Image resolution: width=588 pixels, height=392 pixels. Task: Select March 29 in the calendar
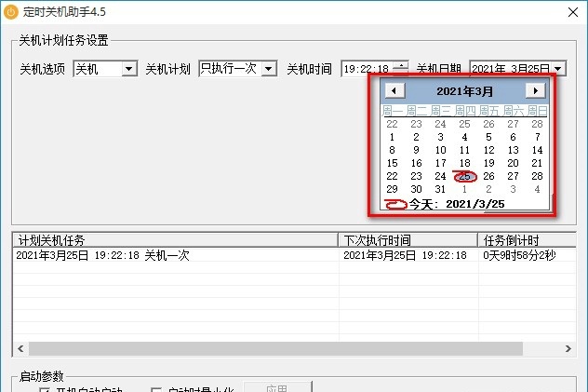392,189
